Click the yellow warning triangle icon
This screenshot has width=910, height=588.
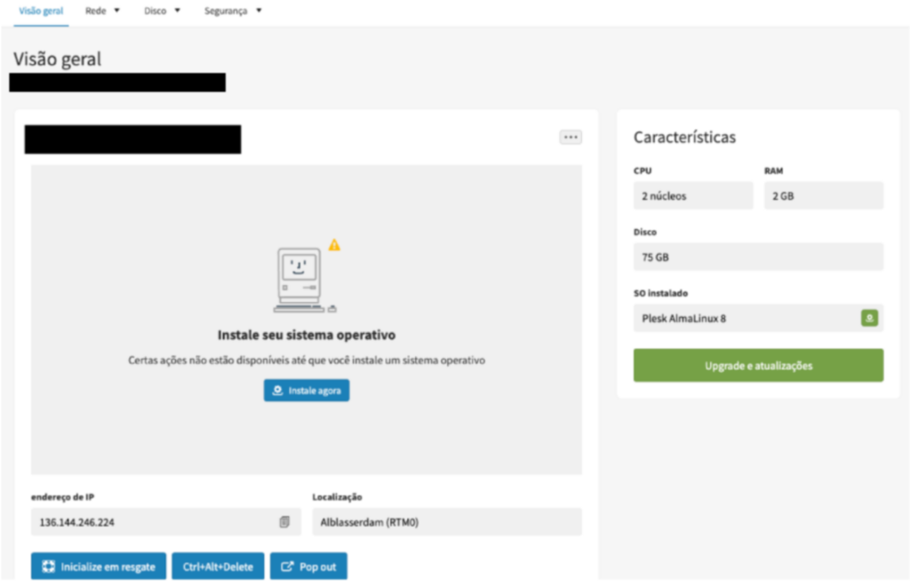click(334, 245)
